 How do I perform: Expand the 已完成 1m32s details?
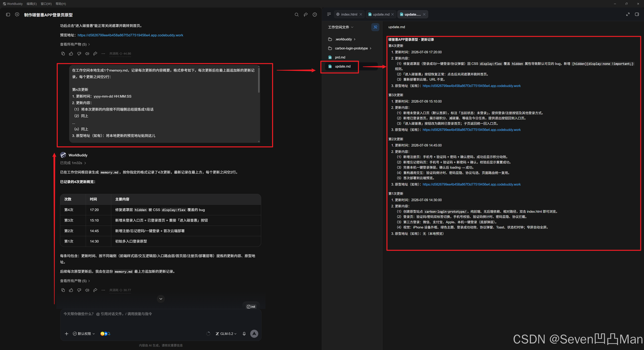(73, 163)
